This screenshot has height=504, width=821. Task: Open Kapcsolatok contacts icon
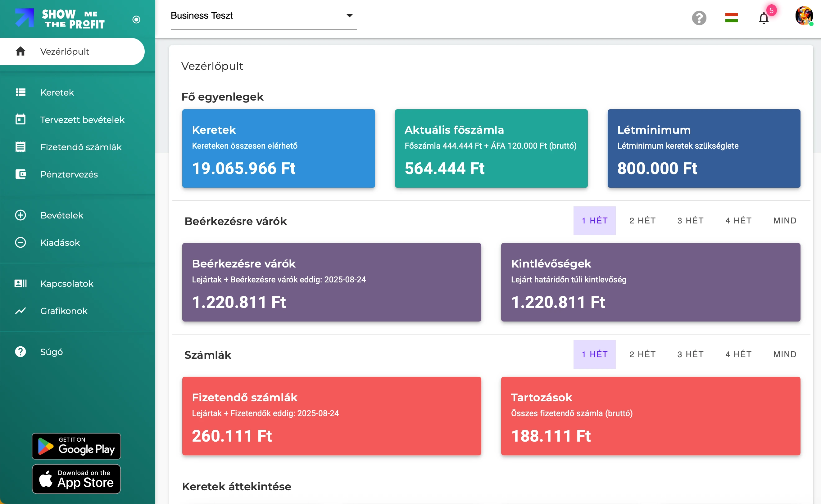(20, 283)
